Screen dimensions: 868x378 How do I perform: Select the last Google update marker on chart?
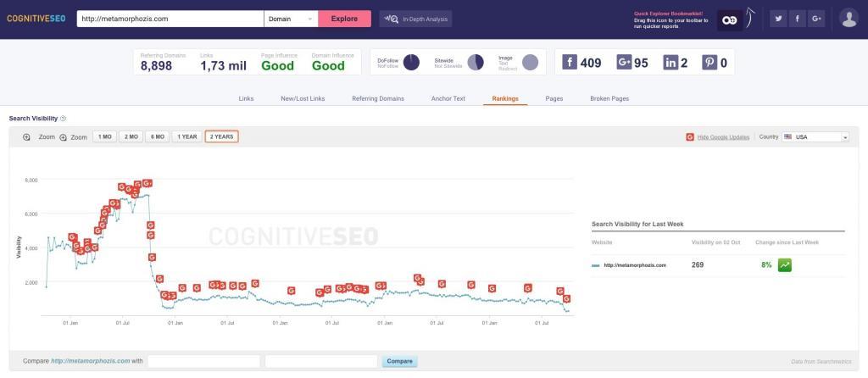(566, 299)
